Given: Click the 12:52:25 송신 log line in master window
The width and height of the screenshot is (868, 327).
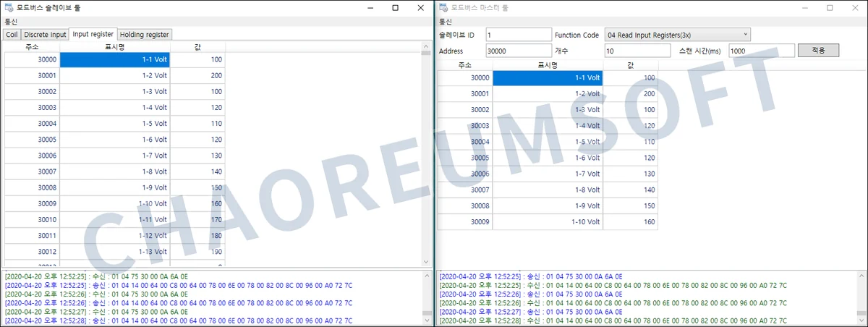Looking at the screenshot, I should (530, 276).
